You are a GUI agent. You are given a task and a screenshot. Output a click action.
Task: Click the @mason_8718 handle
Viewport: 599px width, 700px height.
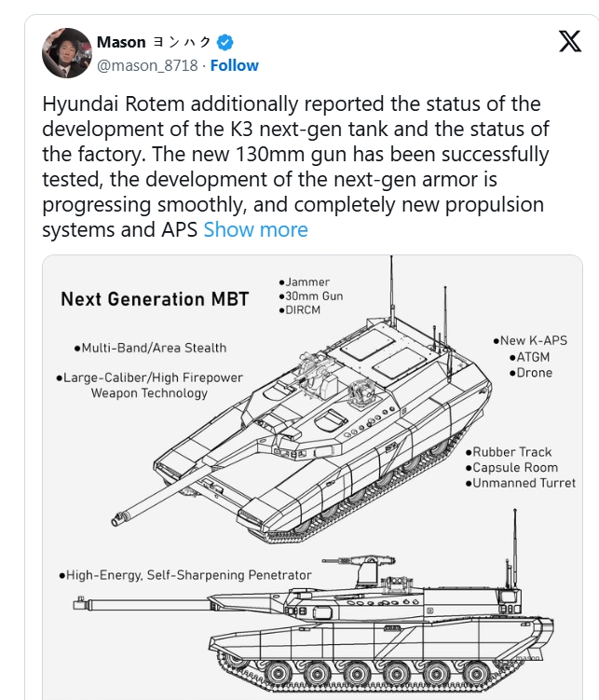(147, 65)
